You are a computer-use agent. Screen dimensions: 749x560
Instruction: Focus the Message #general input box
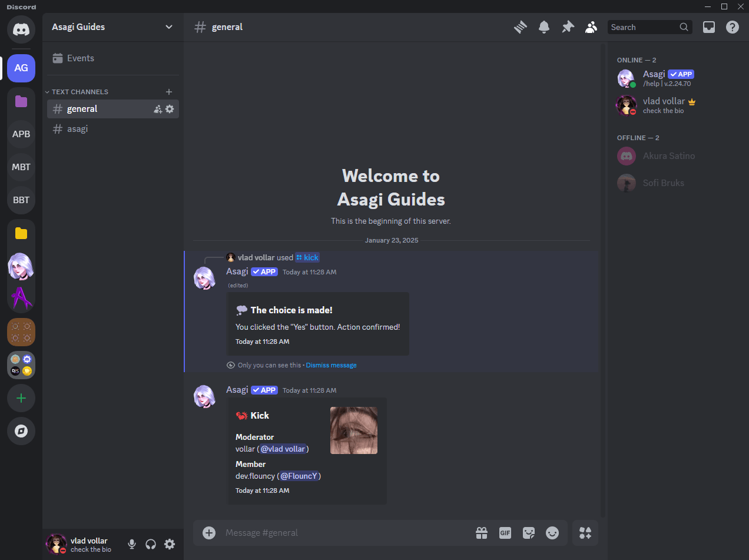pyautogui.click(x=346, y=533)
